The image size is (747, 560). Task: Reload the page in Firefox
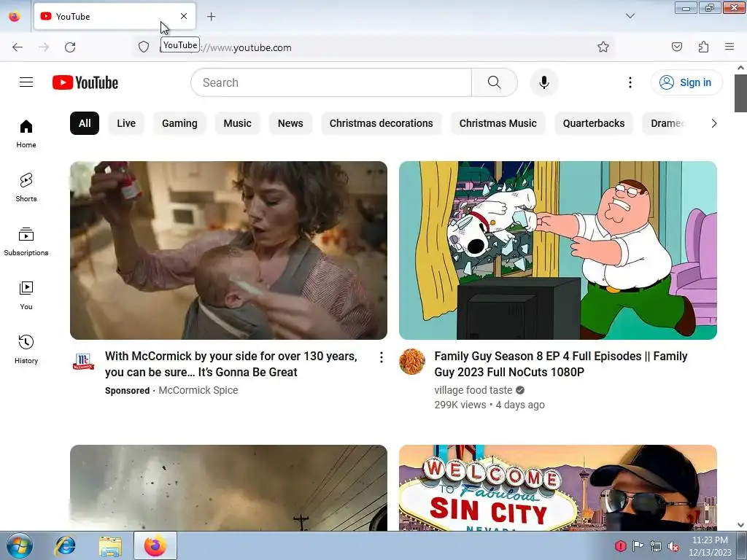pyautogui.click(x=70, y=47)
